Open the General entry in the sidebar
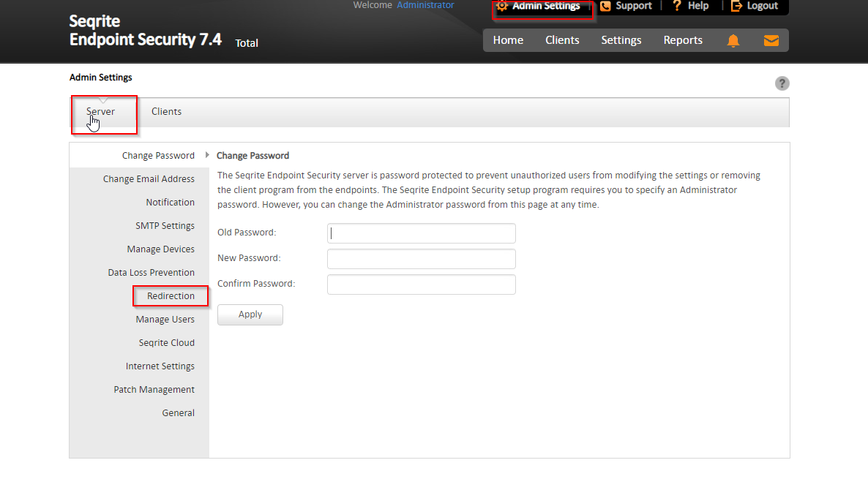Viewport: 868px width, 490px height. tap(179, 413)
